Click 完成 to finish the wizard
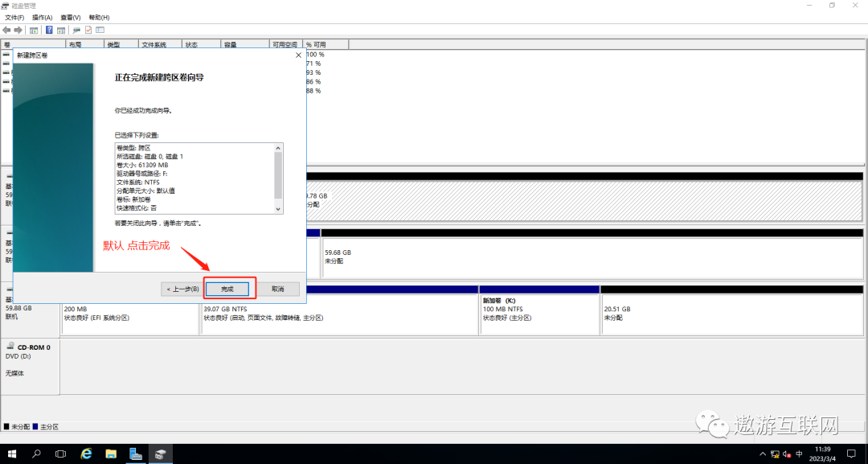This screenshot has width=868, height=464. click(227, 289)
